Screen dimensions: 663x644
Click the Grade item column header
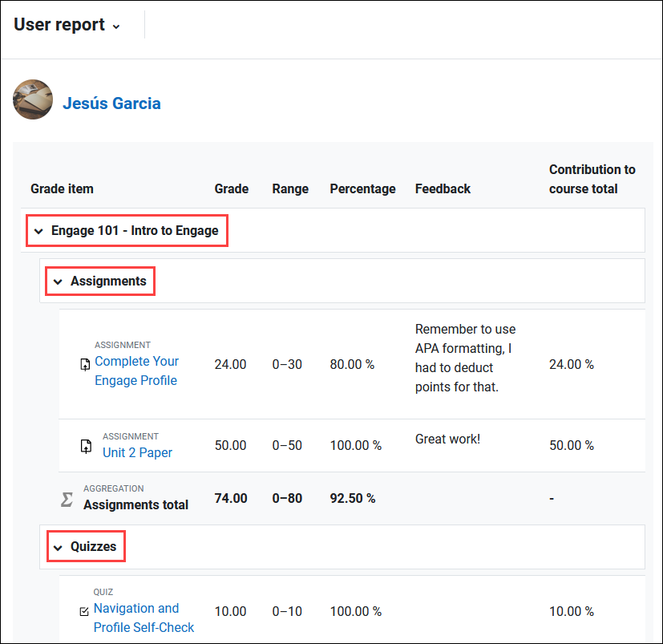coord(62,188)
